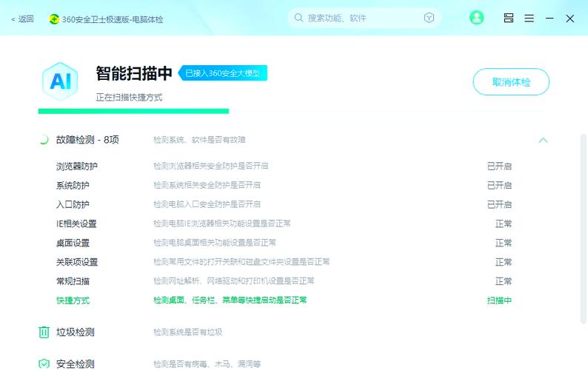Go back with the 返回 button
The height and width of the screenshot is (370, 588).
point(22,18)
